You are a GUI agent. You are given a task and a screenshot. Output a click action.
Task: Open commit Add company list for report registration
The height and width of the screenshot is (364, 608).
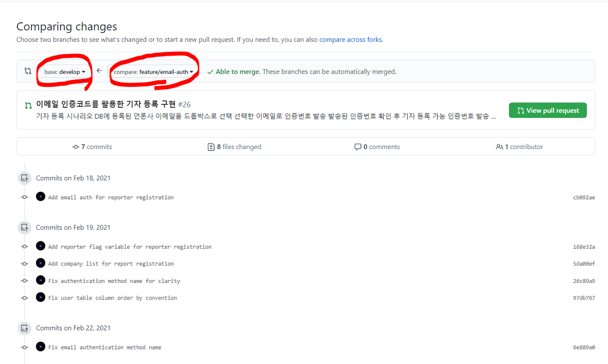pyautogui.click(x=111, y=264)
